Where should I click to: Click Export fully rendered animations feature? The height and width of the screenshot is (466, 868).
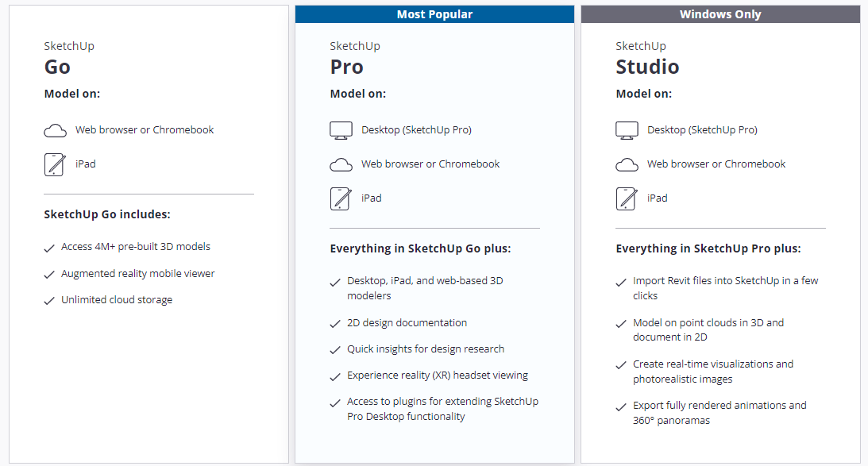(x=719, y=413)
